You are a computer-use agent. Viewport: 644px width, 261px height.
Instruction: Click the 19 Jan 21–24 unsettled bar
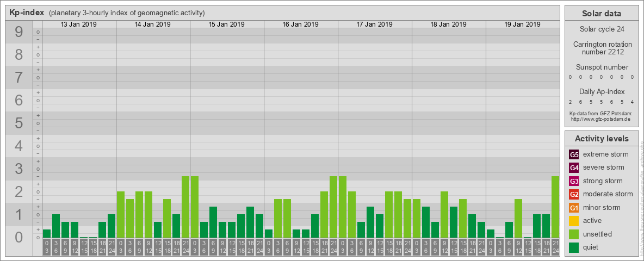555,207
